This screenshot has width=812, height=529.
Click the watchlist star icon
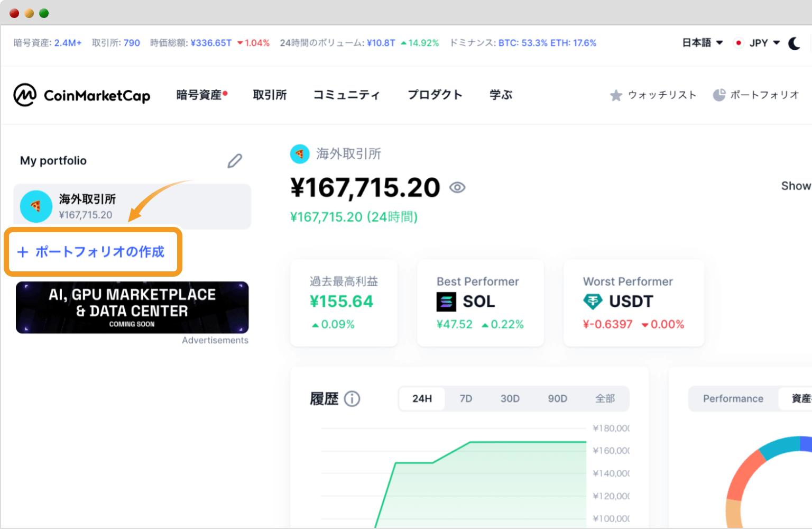click(x=616, y=95)
